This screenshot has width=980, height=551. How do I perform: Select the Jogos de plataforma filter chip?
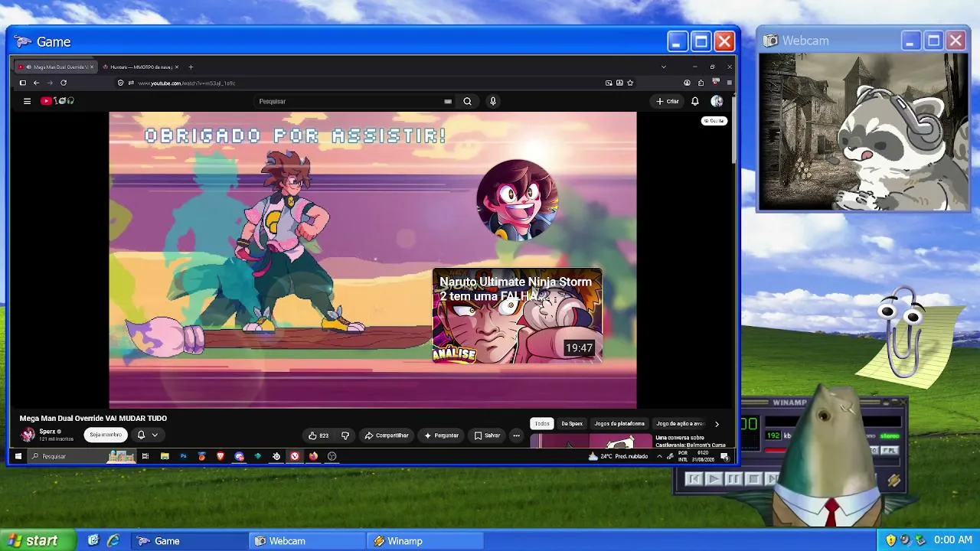coord(619,423)
